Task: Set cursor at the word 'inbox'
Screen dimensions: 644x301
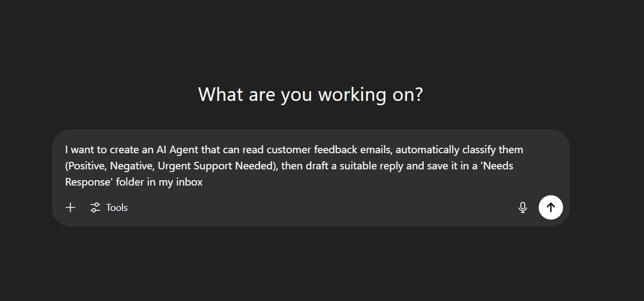Action: [189, 182]
